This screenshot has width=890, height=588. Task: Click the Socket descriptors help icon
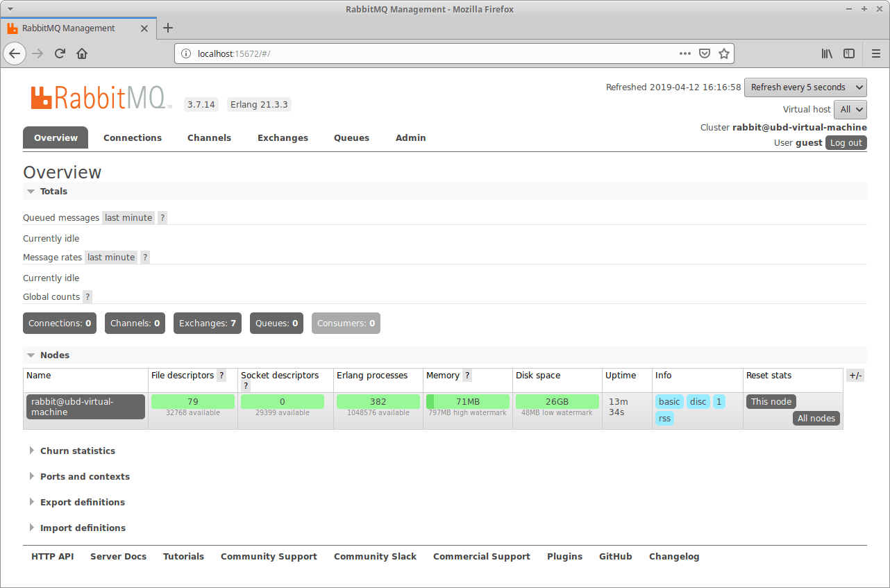(246, 385)
